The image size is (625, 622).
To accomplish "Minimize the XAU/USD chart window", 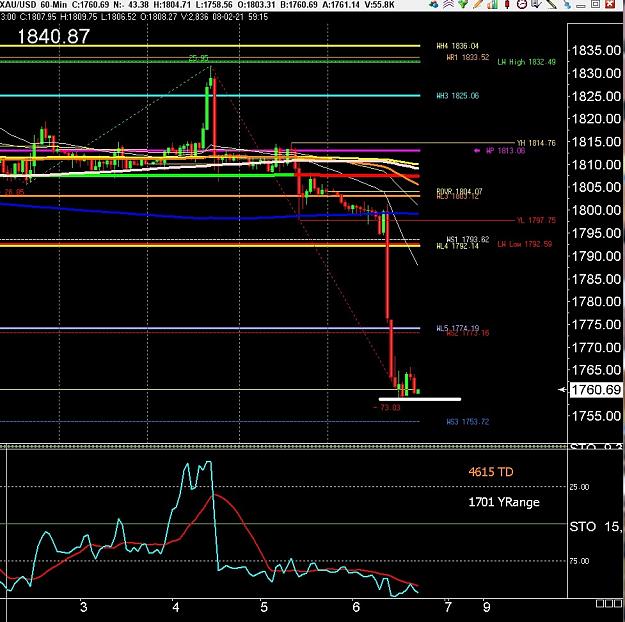I will tap(580, 6).
